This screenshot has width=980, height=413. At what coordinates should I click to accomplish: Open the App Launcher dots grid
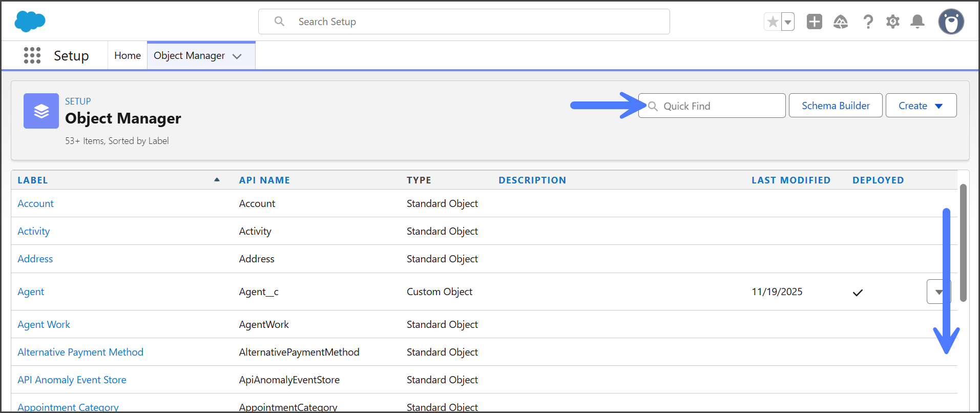[x=32, y=55]
